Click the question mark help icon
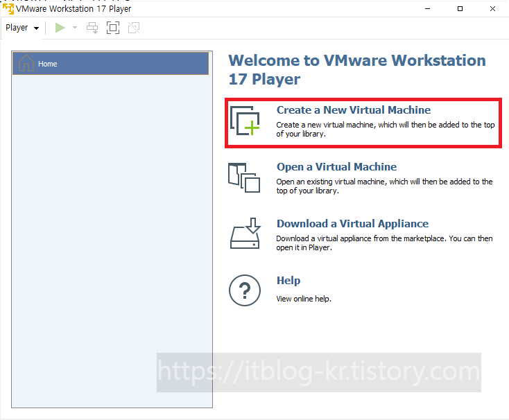Viewport: 509px width, 420px height. [245, 290]
